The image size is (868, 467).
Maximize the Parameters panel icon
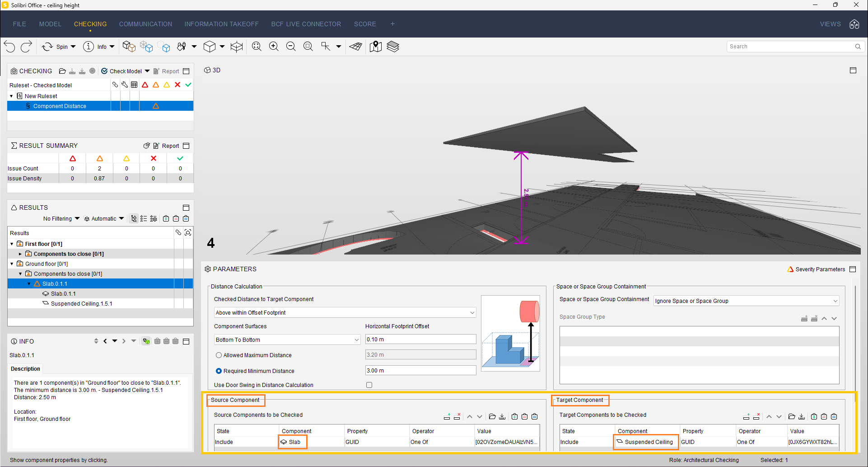(853, 269)
